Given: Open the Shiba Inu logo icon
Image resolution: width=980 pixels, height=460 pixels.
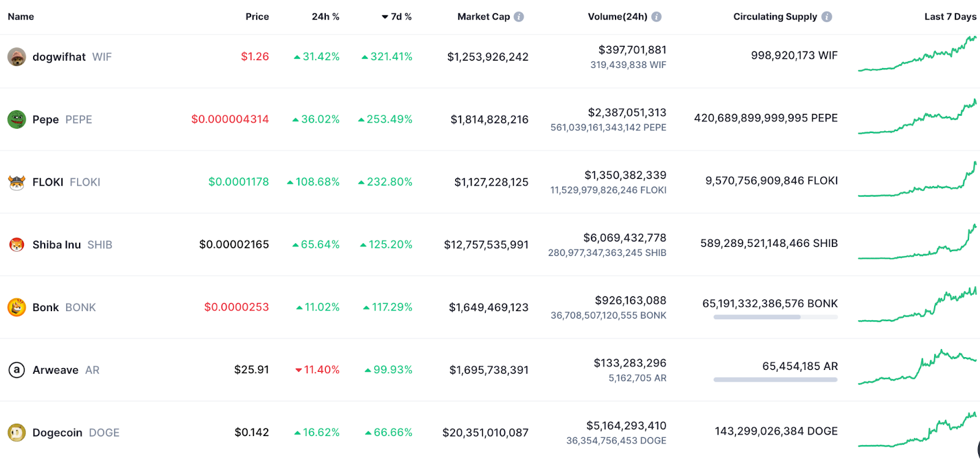Looking at the screenshot, I should [17, 244].
